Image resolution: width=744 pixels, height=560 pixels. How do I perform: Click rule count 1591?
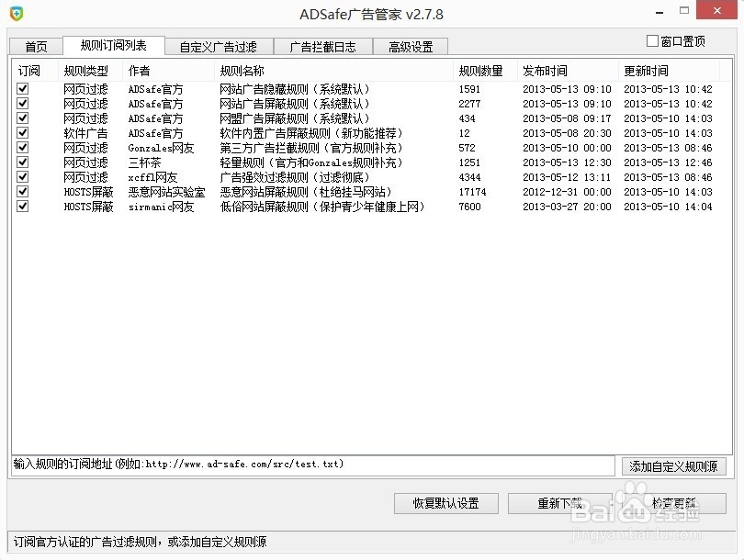(469, 89)
